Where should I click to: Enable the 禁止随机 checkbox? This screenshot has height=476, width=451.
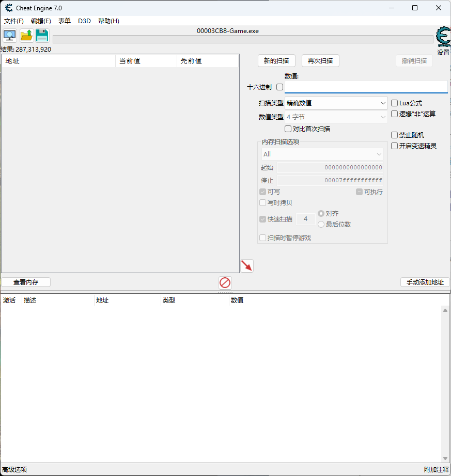pyautogui.click(x=394, y=135)
